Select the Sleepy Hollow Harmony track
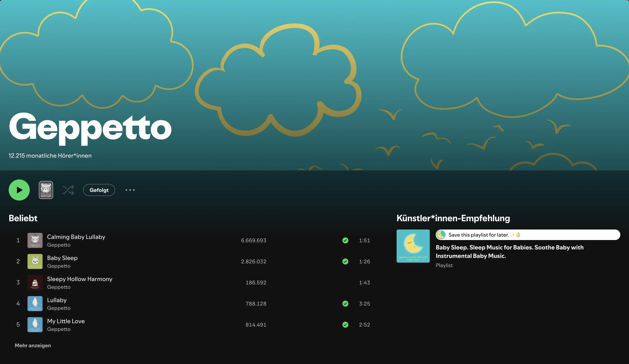This screenshot has height=364, width=629. point(80,279)
